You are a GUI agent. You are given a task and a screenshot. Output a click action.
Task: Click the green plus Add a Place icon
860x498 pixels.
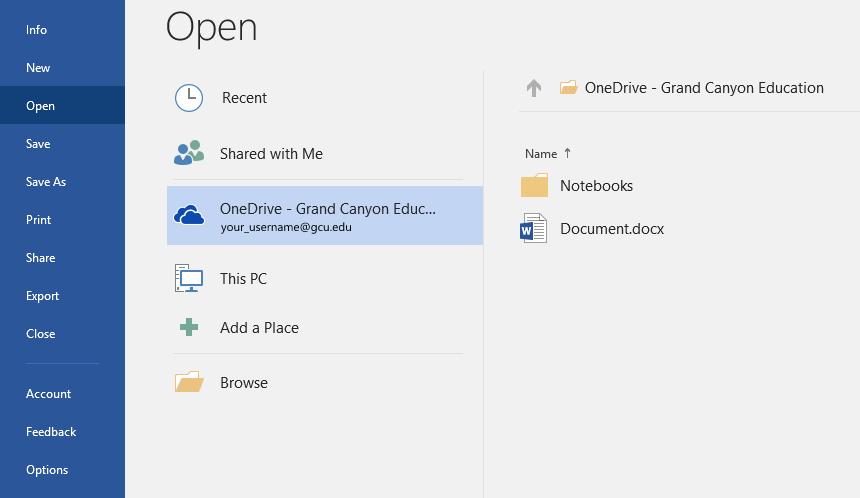click(x=189, y=327)
